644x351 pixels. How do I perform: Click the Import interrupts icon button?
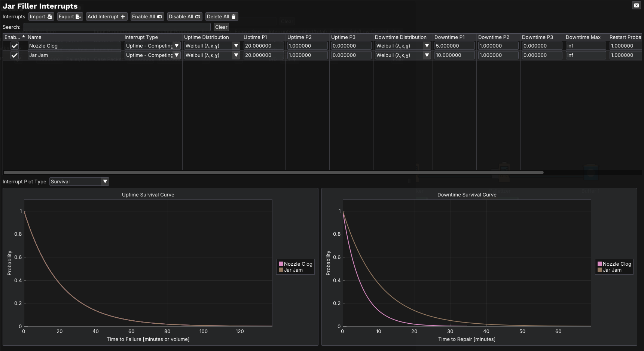point(41,17)
